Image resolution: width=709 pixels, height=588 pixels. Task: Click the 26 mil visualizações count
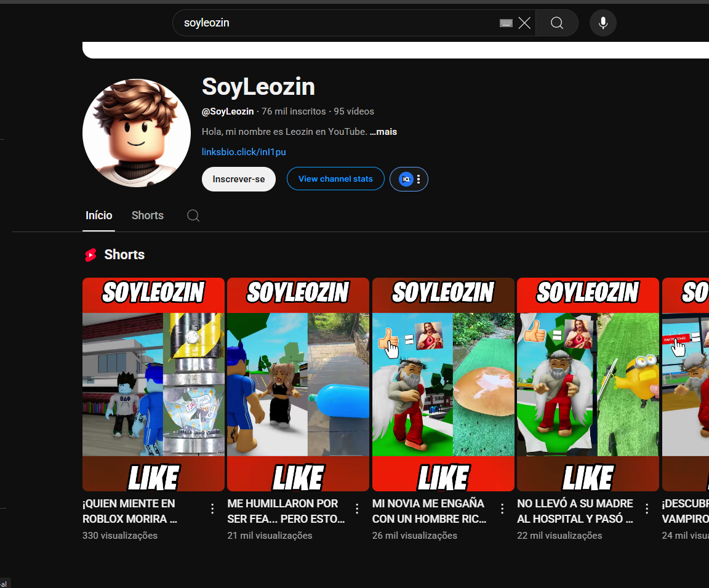pyautogui.click(x=415, y=536)
